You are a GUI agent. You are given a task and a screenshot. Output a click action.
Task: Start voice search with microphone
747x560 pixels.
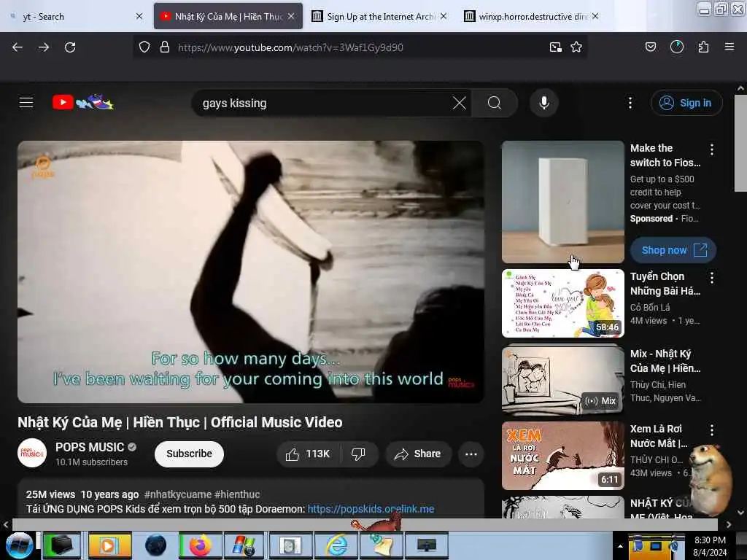[544, 103]
